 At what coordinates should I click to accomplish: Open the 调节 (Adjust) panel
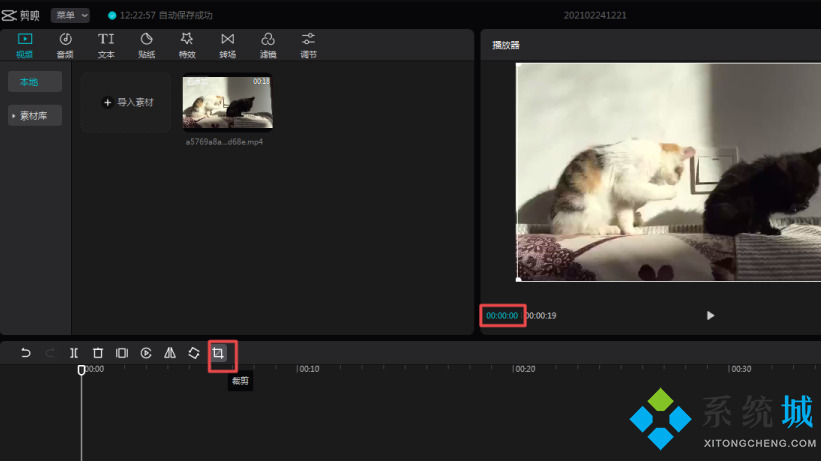click(308, 45)
